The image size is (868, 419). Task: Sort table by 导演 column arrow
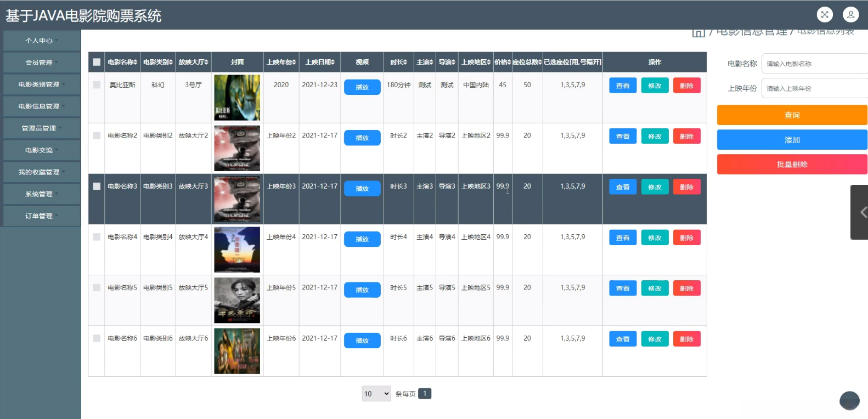[453, 63]
